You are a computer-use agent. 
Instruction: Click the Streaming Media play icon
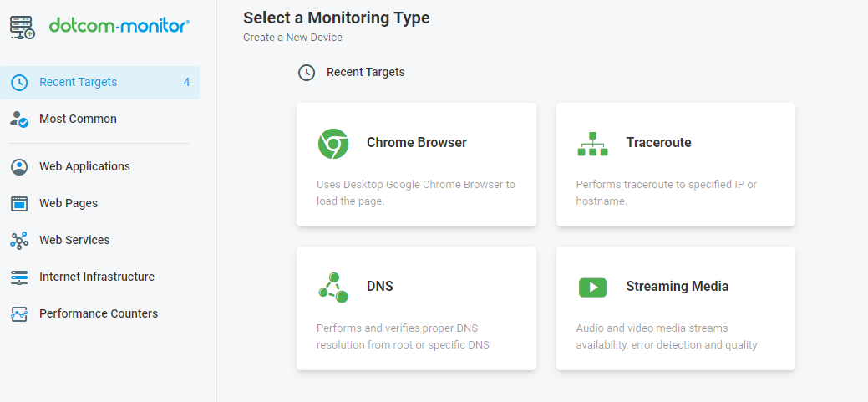(592, 287)
